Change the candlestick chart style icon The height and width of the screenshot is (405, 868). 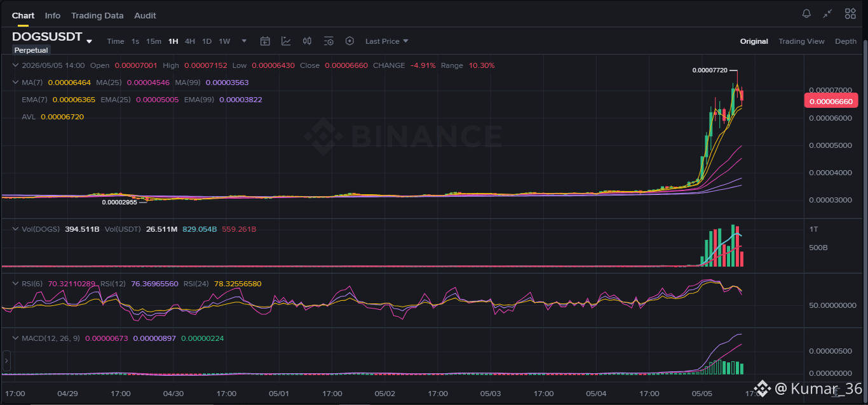307,41
